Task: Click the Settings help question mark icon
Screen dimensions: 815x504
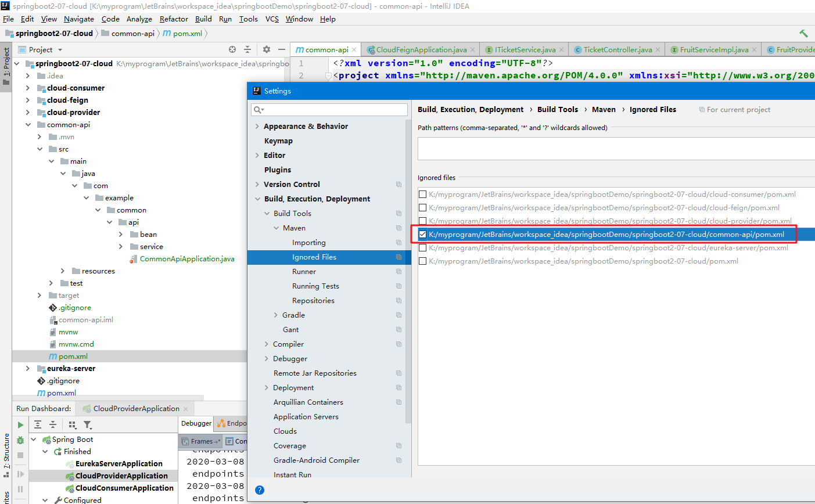Action: click(260, 490)
